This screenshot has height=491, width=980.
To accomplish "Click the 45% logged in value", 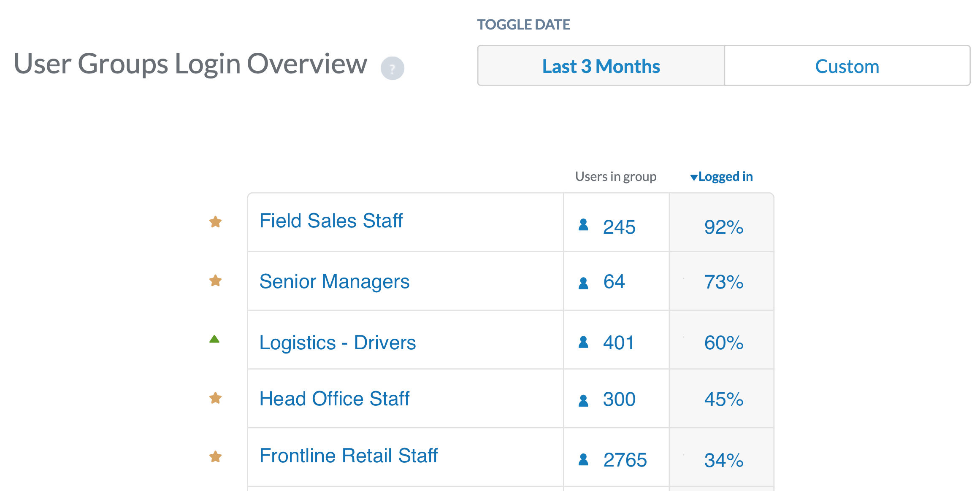I will coord(724,399).
